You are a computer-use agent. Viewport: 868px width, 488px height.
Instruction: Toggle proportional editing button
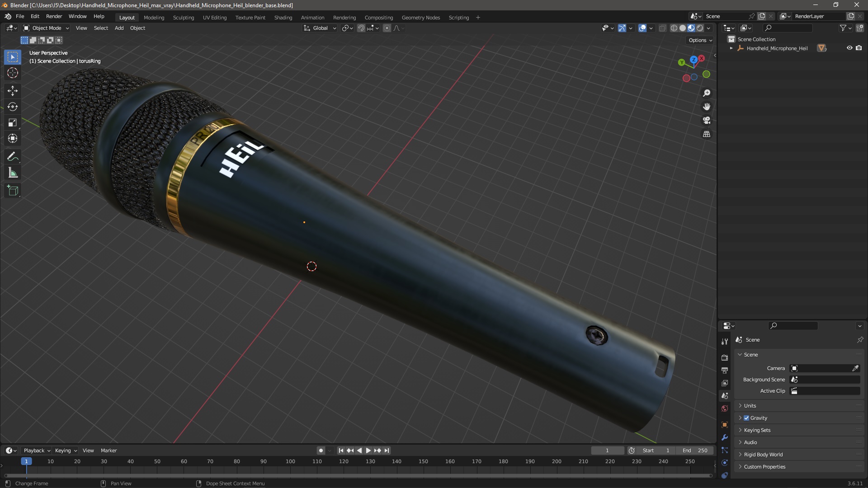coord(387,28)
